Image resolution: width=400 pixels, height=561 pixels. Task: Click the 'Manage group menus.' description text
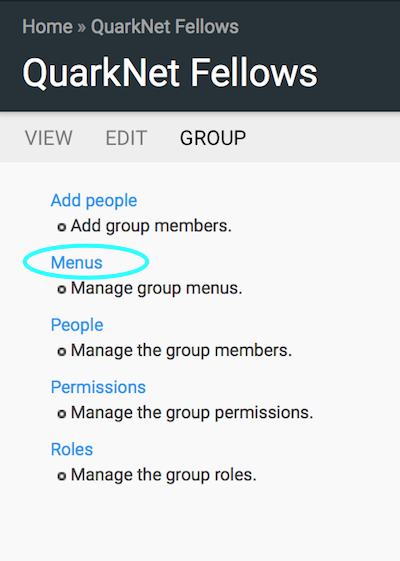click(x=156, y=288)
